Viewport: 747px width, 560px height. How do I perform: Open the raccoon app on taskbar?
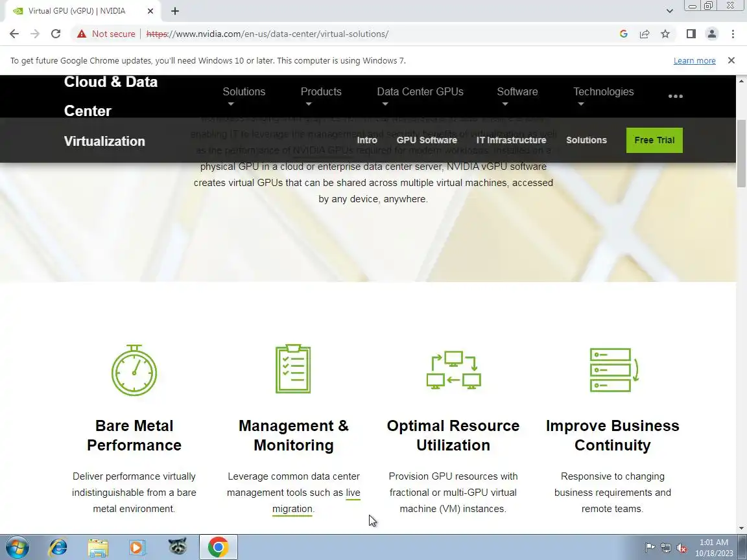(177, 547)
